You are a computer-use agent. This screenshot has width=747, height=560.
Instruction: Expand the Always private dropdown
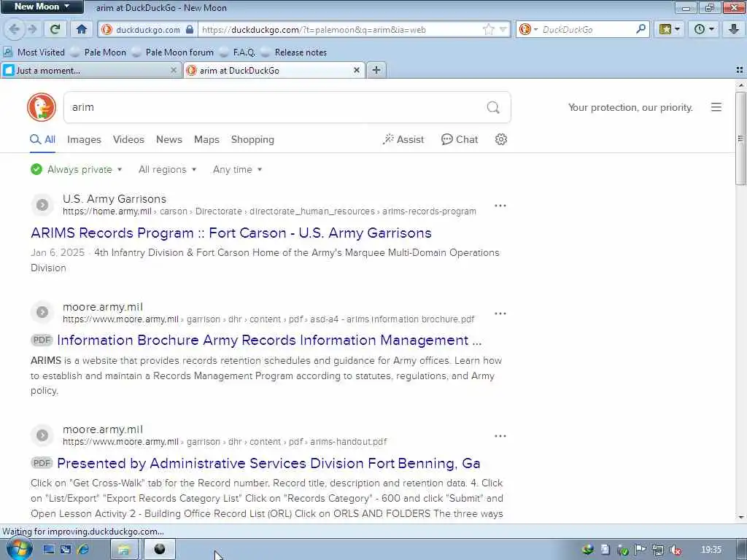pos(76,169)
